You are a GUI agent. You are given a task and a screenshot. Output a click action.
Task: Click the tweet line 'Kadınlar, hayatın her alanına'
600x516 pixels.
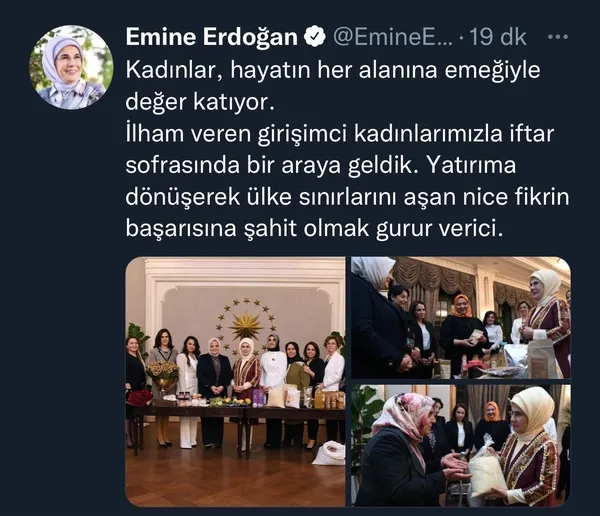pos(333,70)
